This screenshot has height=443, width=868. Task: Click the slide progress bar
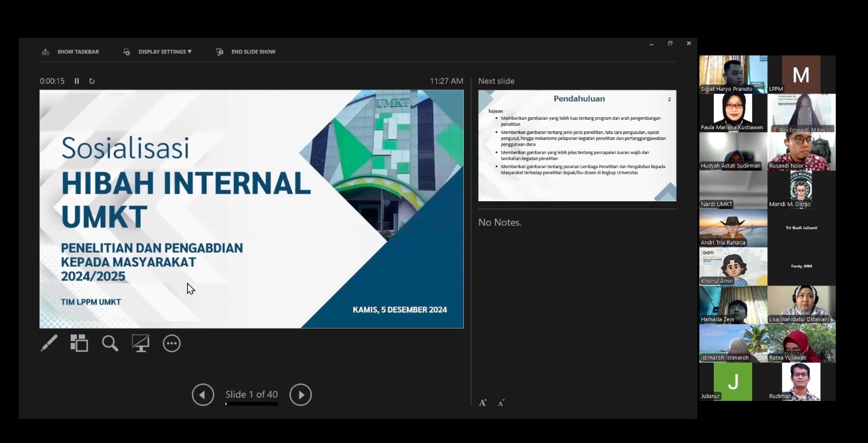pos(252,404)
